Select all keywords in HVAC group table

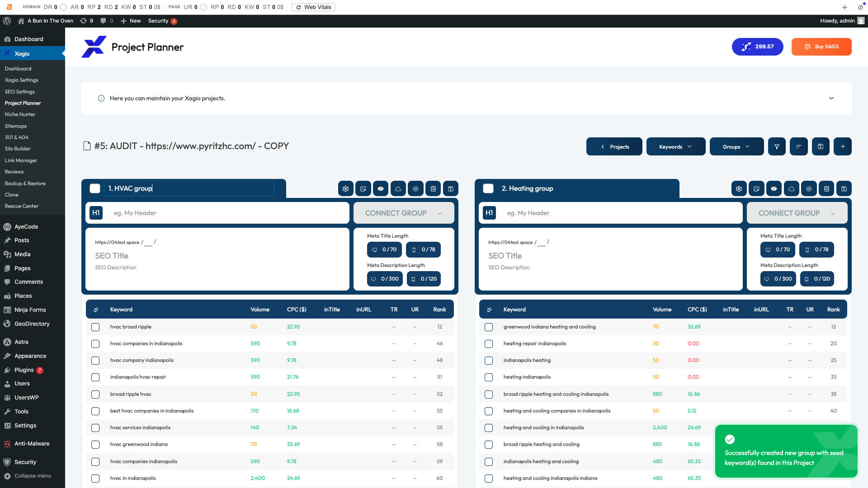pyautogui.click(x=96, y=310)
